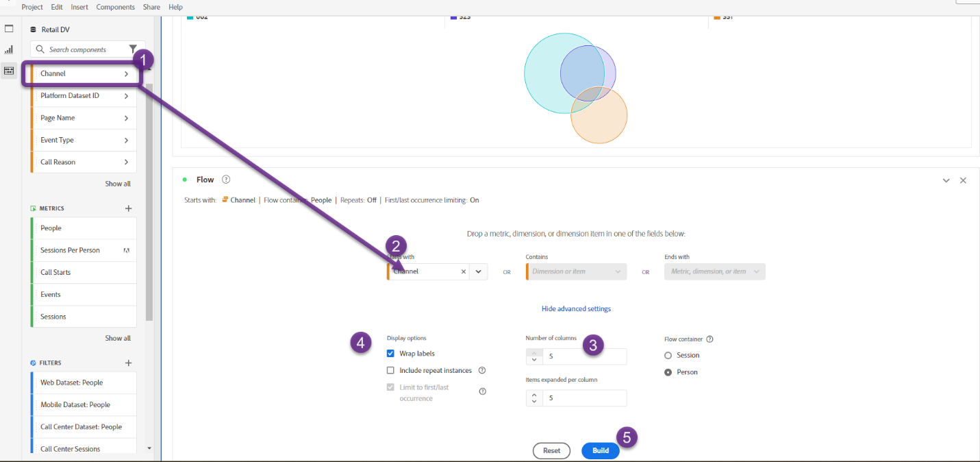
Task: Click the help icon beside Flow title
Action: pyautogui.click(x=226, y=180)
